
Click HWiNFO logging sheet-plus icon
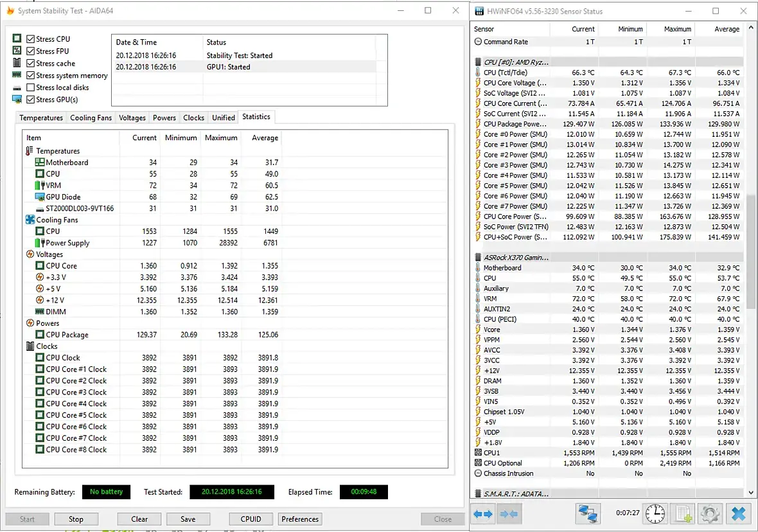click(x=683, y=513)
